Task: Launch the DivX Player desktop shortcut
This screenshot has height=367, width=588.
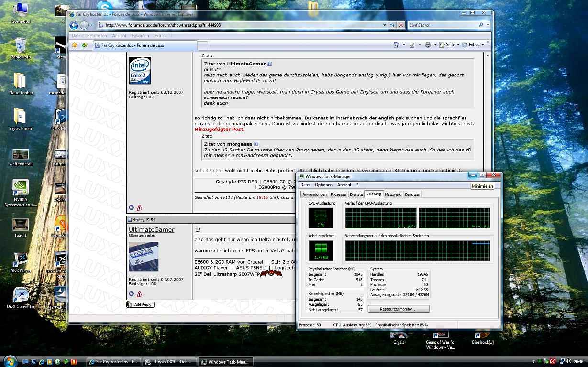Action: (x=21, y=262)
